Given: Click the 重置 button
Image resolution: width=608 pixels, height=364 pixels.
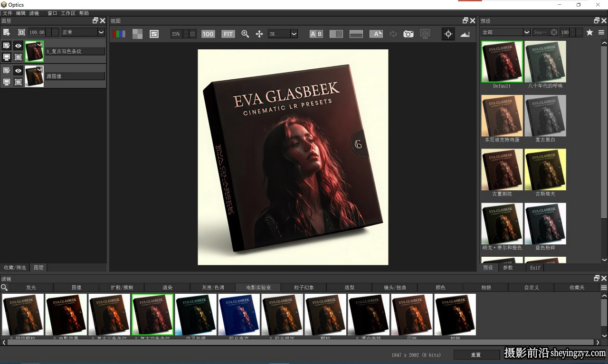Looking at the screenshot, I should point(476,355).
